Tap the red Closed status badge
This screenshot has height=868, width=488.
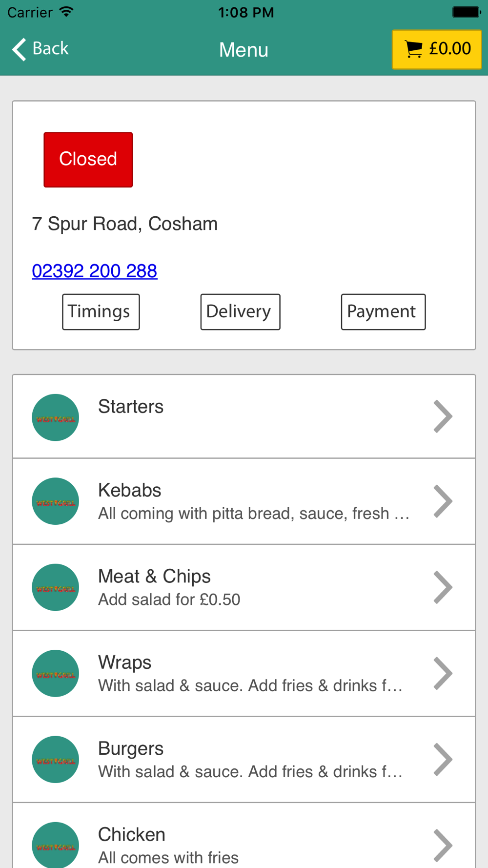88,160
